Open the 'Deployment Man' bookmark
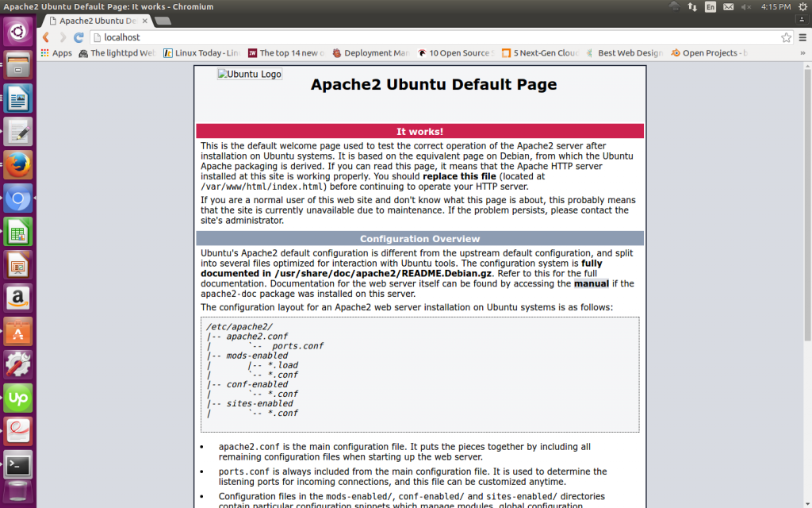This screenshot has width=812, height=508. coord(371,53)
